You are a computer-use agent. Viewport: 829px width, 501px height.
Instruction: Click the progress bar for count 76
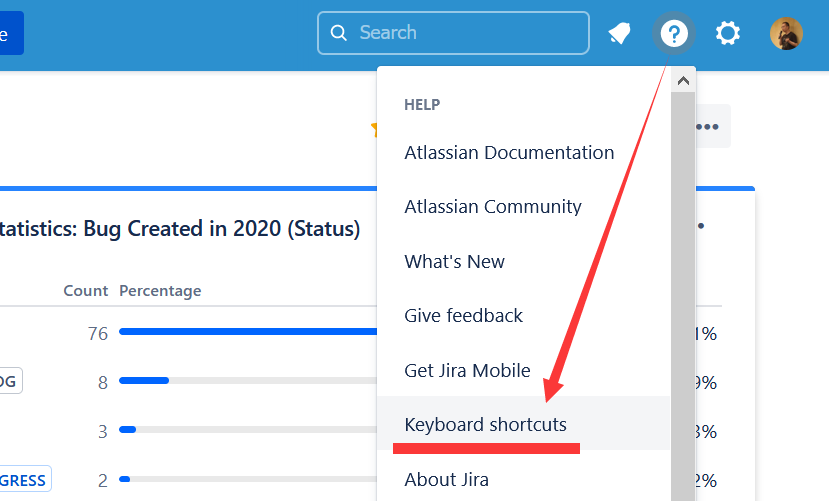[x=248, y=331]
